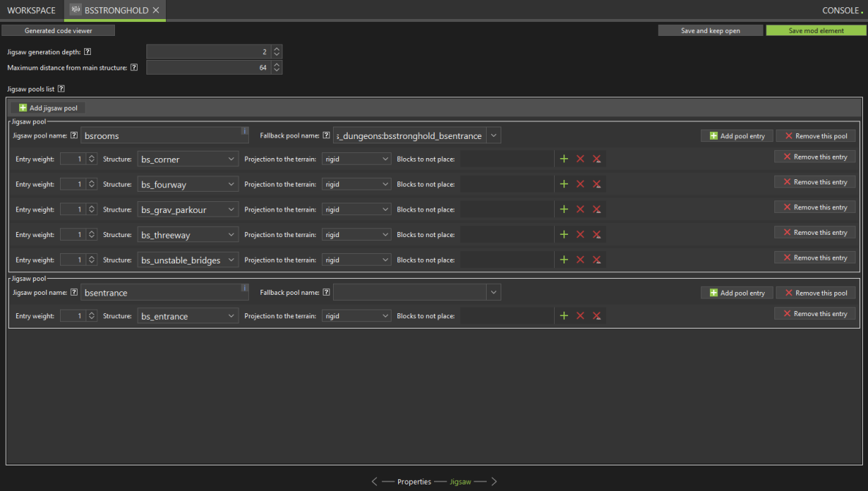The image size is (868, 491).
Task: Expand empty fallback pool dropdown for bsentrance
Action: [494, 292]
